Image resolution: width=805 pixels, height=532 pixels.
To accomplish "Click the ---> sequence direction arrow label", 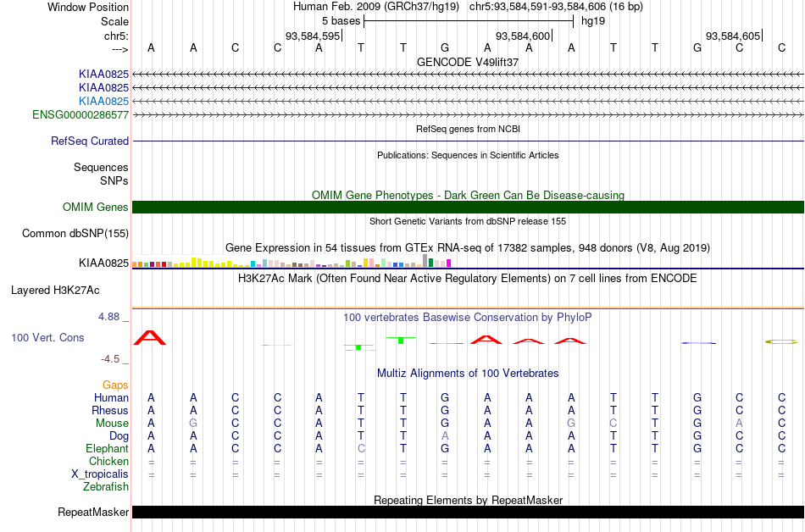I will (119, 49).
